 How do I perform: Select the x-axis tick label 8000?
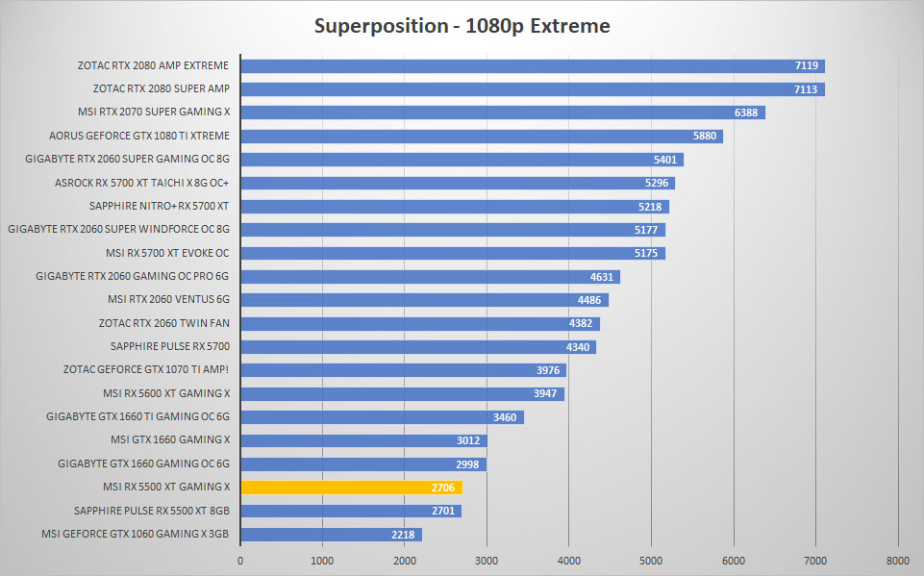(x=898, y=560)
